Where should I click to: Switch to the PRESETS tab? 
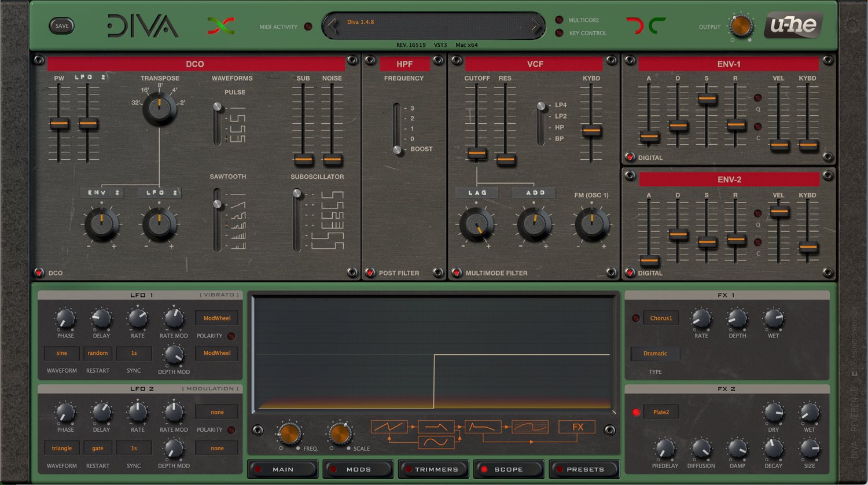[584, 469]
